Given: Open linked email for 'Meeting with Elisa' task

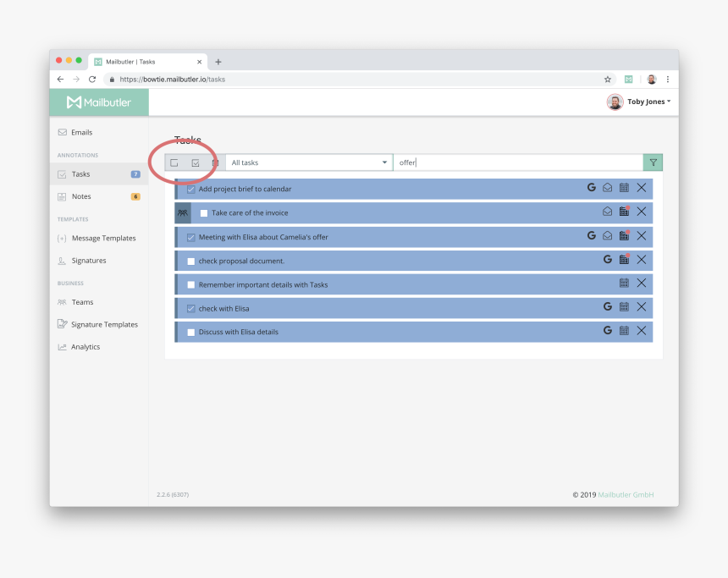Looking at the screenshot, I should point(607,236).
